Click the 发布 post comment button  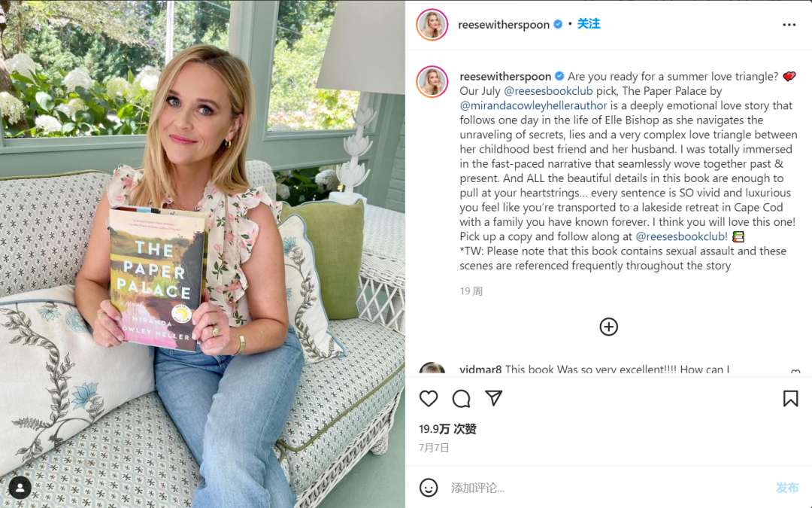tap(787, 488)
